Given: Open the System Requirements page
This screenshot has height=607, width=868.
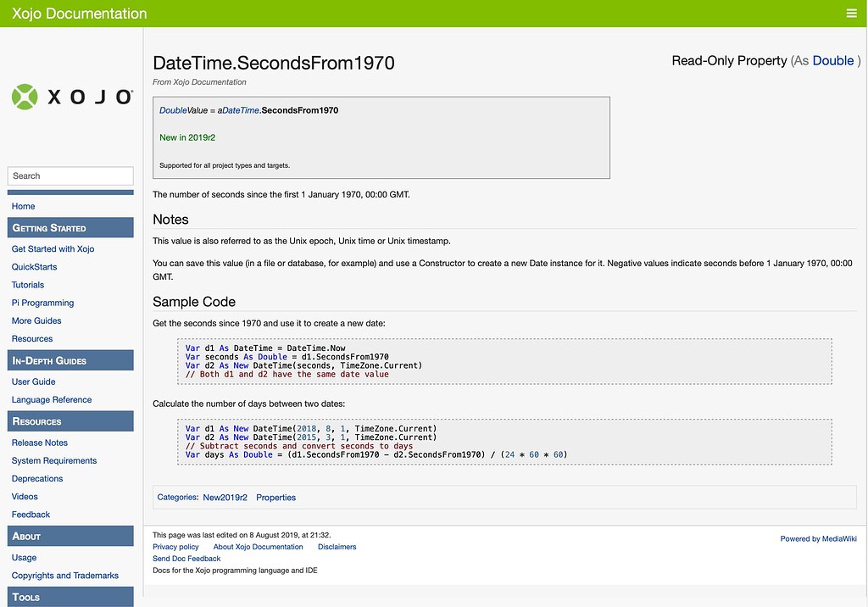Looking at the screenshot, I should click(53, 460).
